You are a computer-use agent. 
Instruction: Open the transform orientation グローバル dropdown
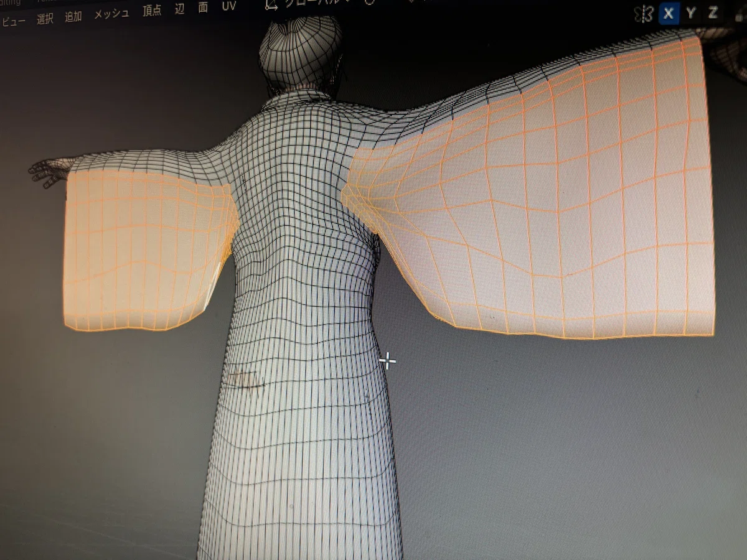pos(317,3)
